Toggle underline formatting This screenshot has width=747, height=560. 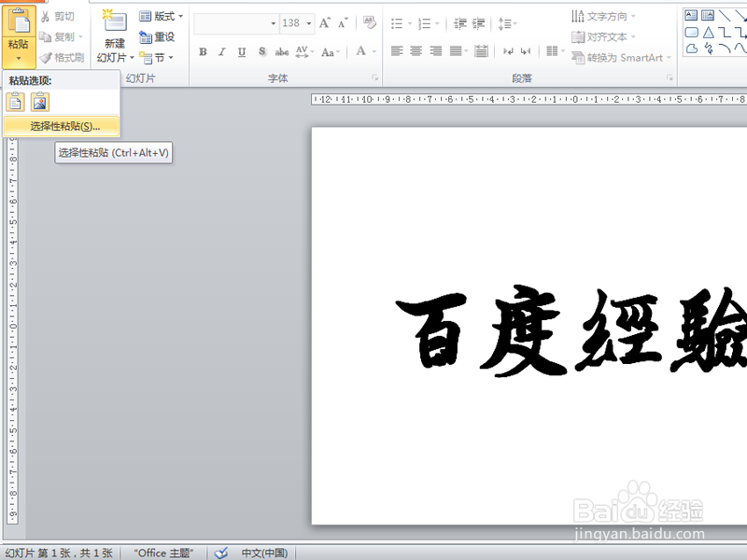pos(242,51)
